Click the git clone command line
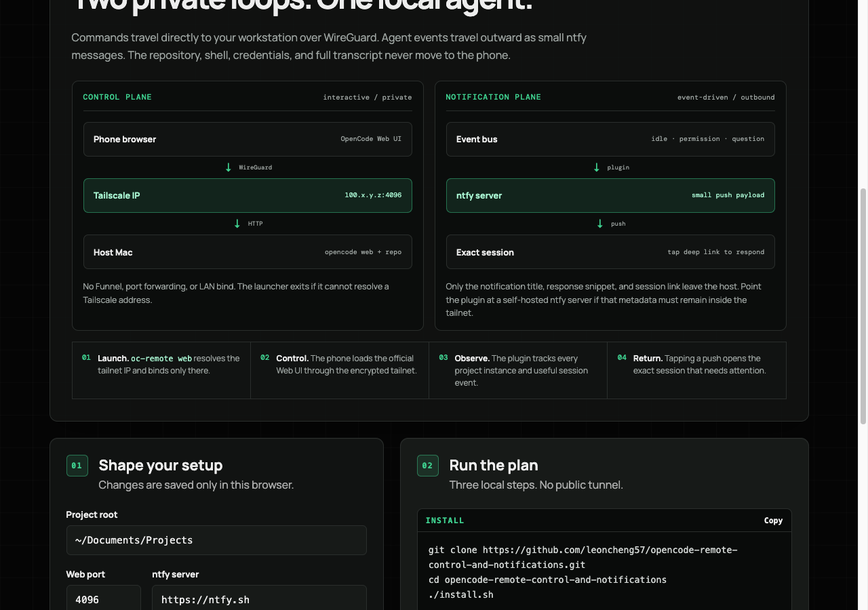This screenshot has height=610, width=868. (x=583, y=557)
